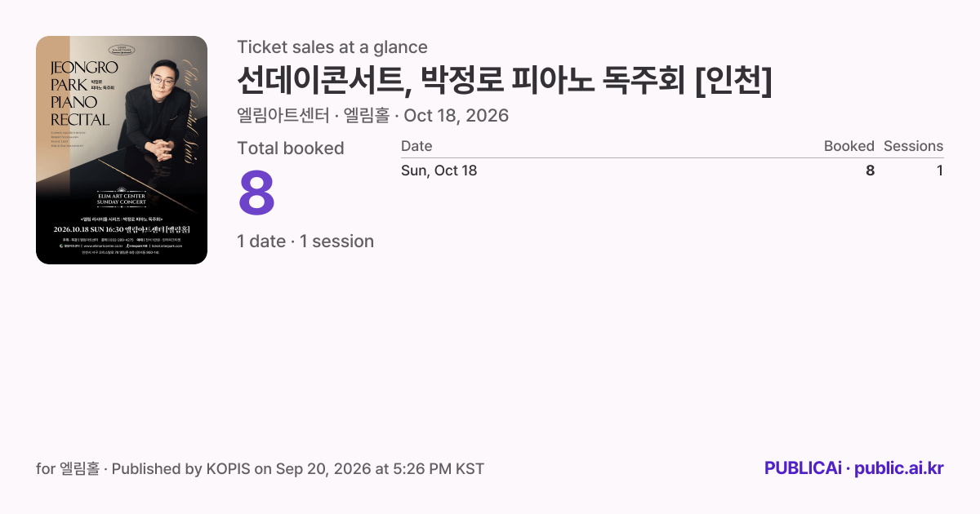Click the concert title 선데이콘서트 박정로 피아노 독주회
Image resolution: width=980 pixels, height=514 pixels.
tap(504, 81)
